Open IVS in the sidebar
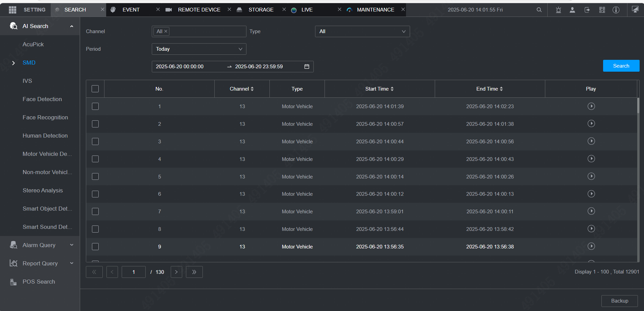 point(27,81)
